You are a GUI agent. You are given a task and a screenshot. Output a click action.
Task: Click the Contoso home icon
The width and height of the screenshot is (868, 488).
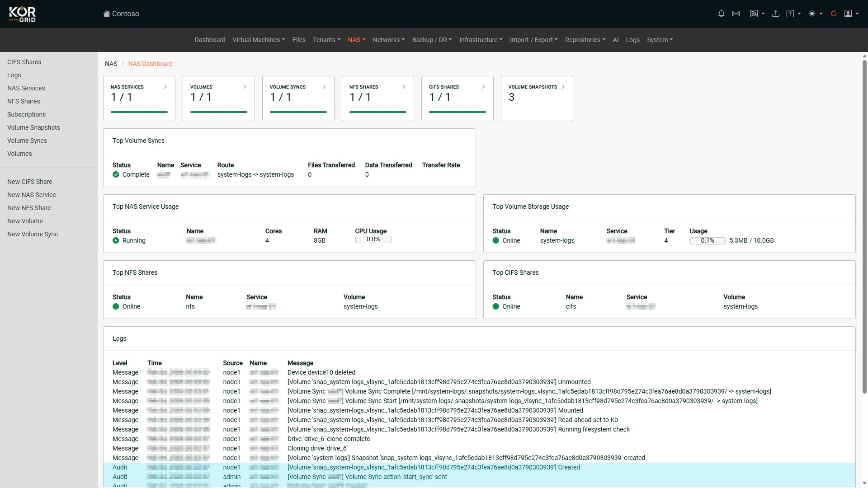[x=107, y=14]
